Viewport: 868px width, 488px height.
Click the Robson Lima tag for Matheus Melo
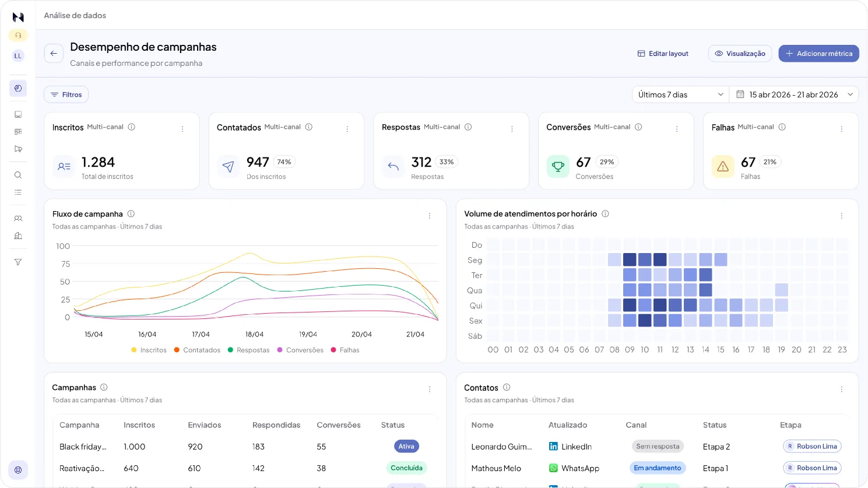click(x=813, y=468)
